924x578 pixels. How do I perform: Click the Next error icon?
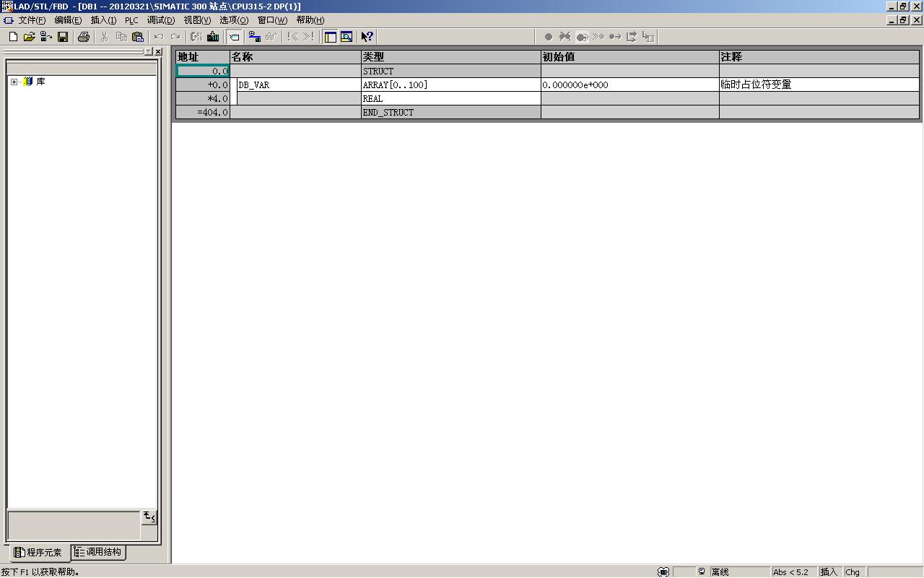[309, 37]
